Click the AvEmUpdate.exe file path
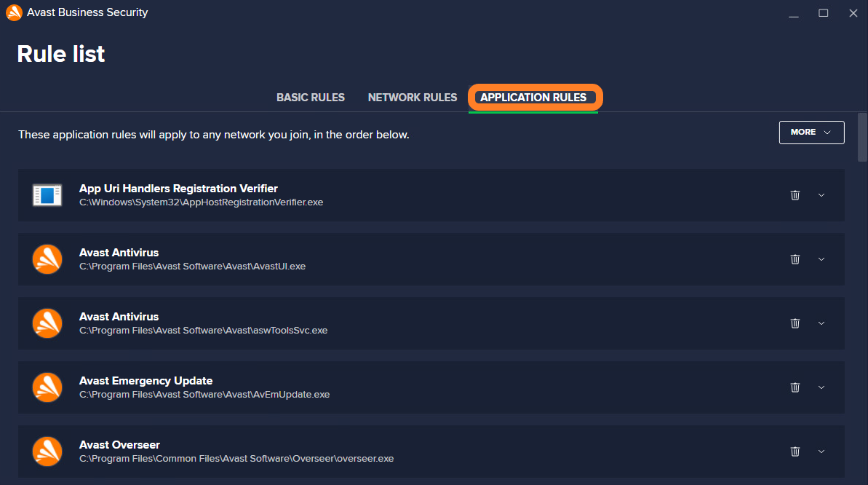 (x=204, y=395)
